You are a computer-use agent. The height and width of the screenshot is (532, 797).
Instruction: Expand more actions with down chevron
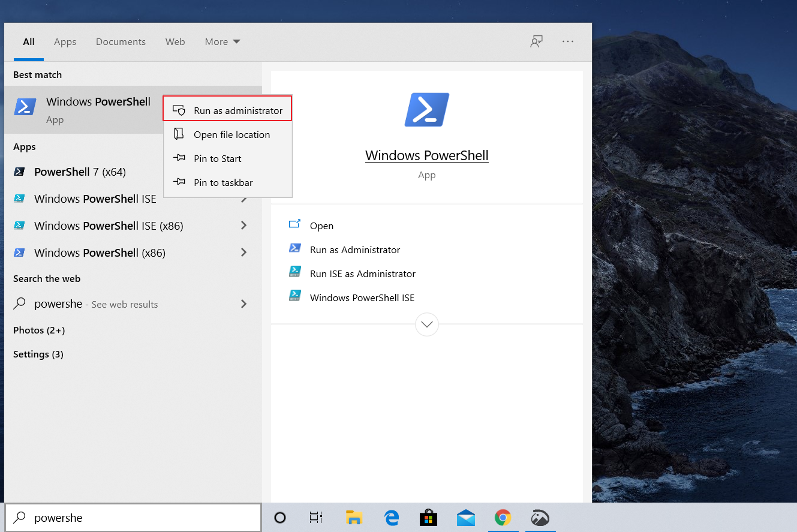tap(426, 324)
